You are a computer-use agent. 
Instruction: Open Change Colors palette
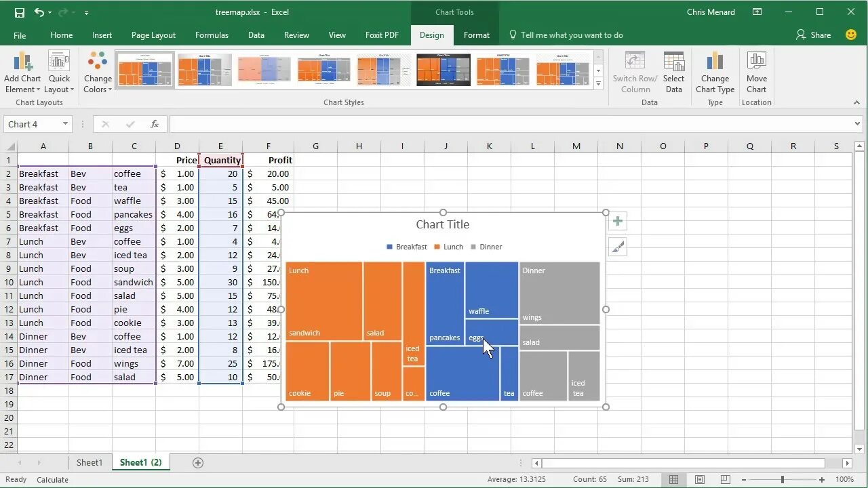coord(98,73)
